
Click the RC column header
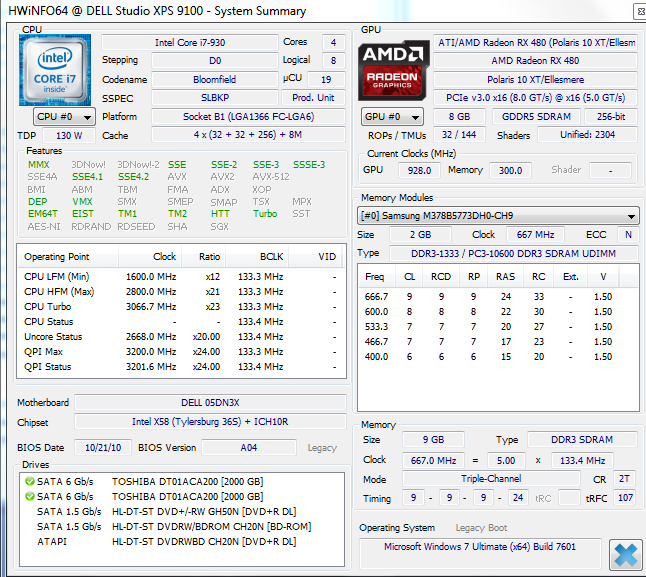point(538,277)
